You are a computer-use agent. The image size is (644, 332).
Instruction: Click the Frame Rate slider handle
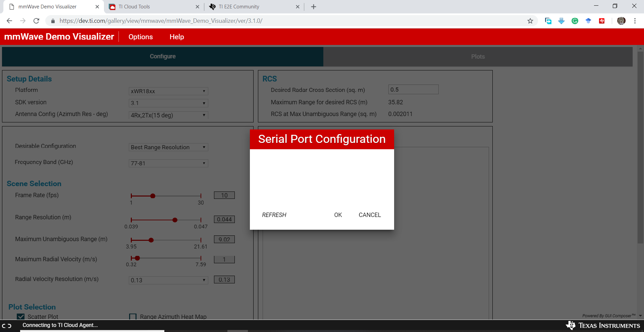pyautogui.click(x=153, y=196)
